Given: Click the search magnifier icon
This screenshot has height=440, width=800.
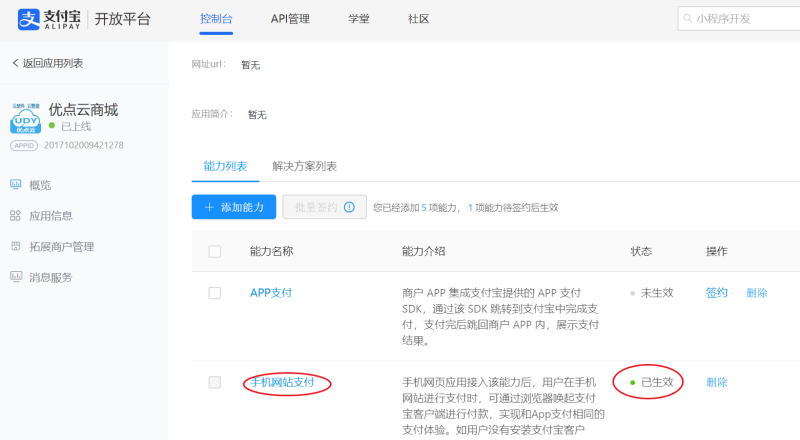Looking at the screenshot, I should (687, 18).
